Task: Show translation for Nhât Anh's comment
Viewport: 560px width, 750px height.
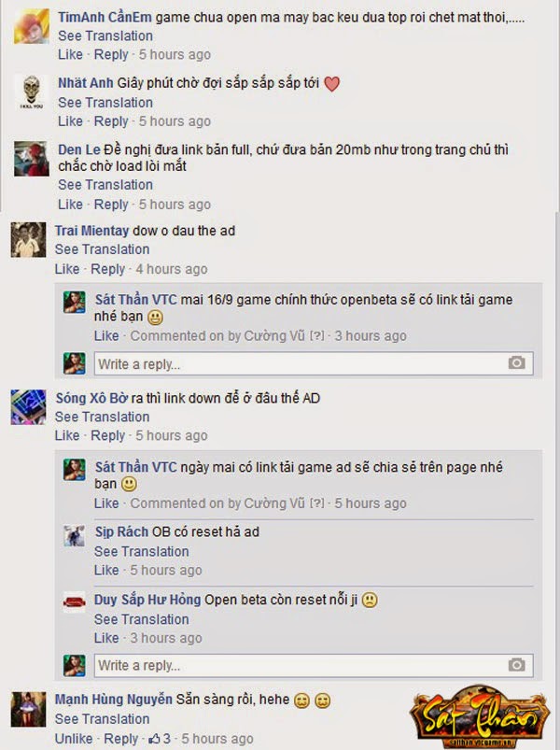Action: coord(105,103)
